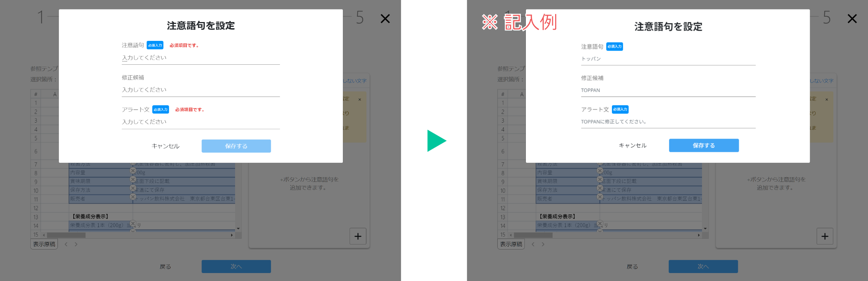Click 保存する in the filled 記入例 dialog
Image resolution: width=868 pixels, height=281 pixels.
[704, 145]
